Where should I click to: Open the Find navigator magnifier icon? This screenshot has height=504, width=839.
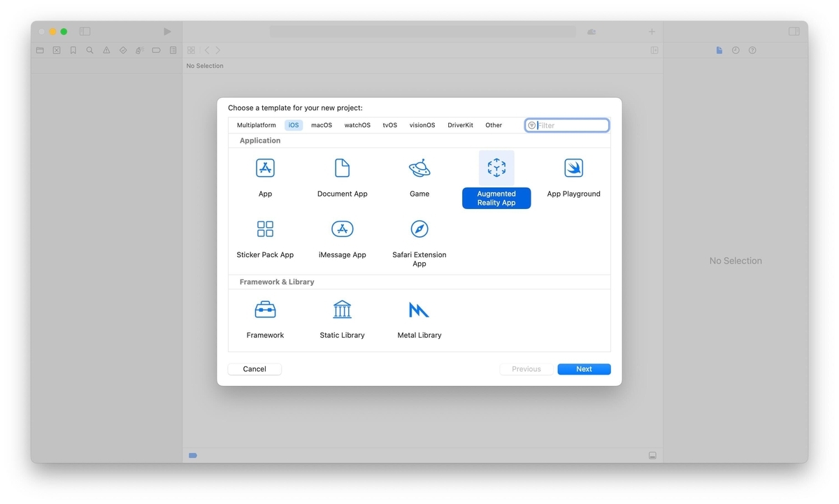point(89,50)
